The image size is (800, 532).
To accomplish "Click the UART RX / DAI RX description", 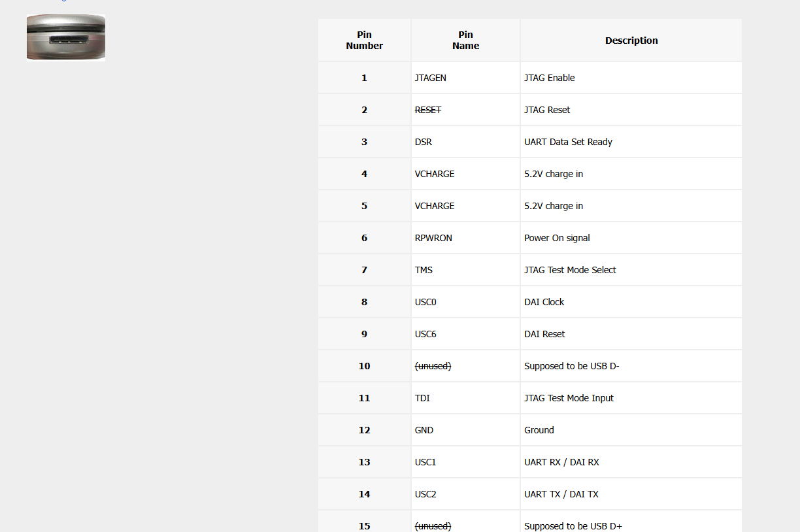I will coord(561,462).
